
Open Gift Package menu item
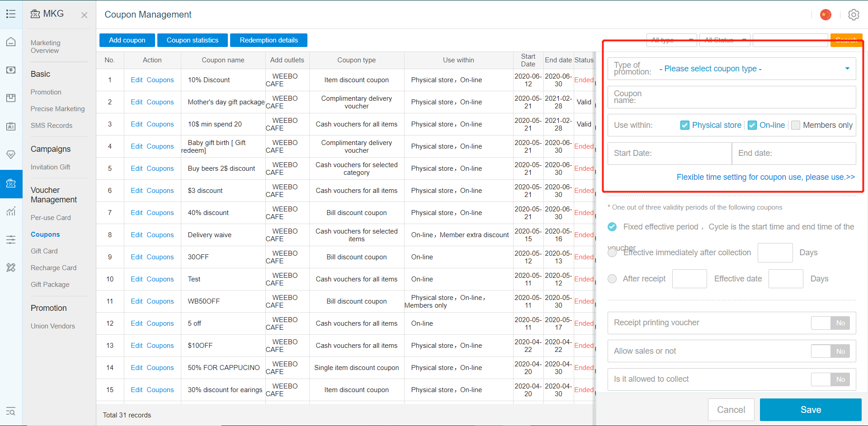pyautogui.click(x=50, y=285)
